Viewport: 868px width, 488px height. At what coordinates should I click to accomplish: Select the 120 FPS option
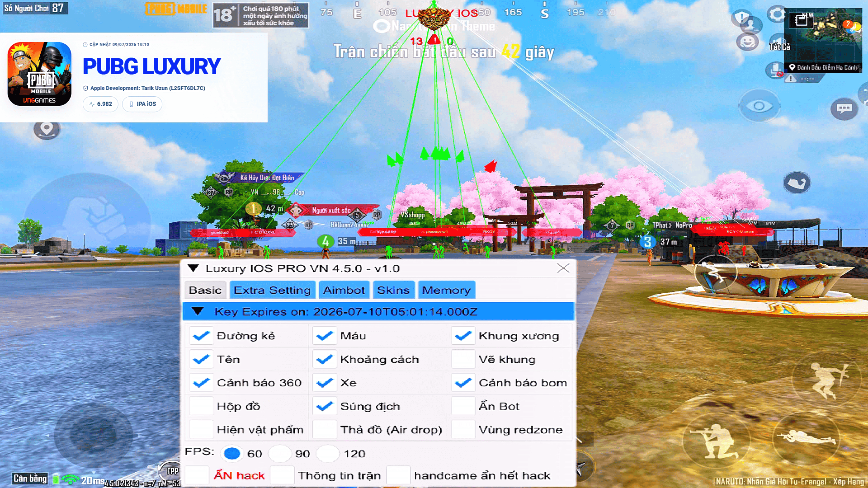pyautogui.click(x=328, y=453)
